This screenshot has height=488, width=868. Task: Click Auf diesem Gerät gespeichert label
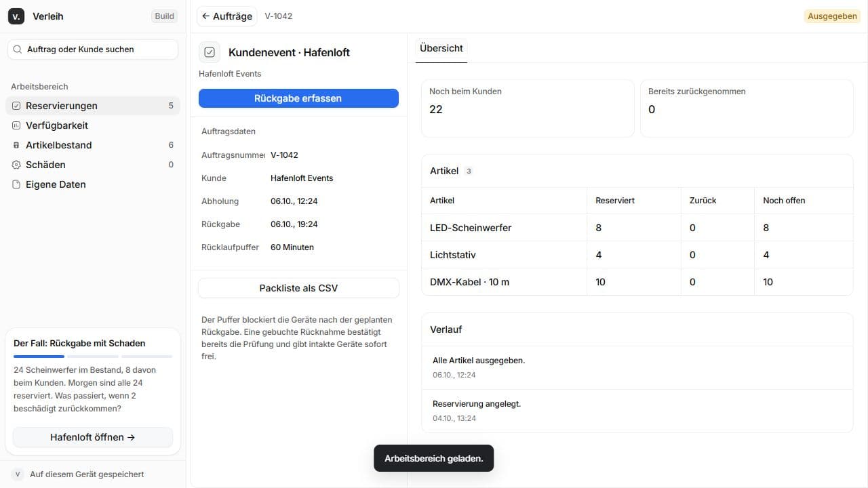(x=87, y=474)
